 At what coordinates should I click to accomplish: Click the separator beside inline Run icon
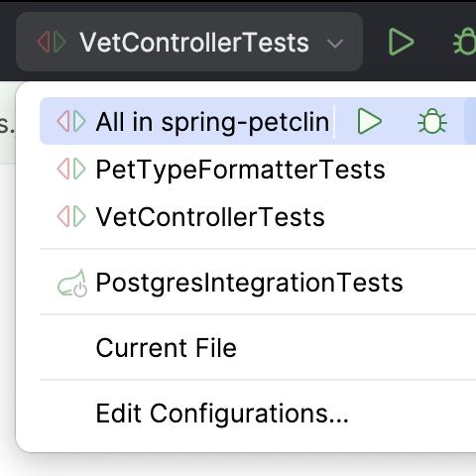334,121
